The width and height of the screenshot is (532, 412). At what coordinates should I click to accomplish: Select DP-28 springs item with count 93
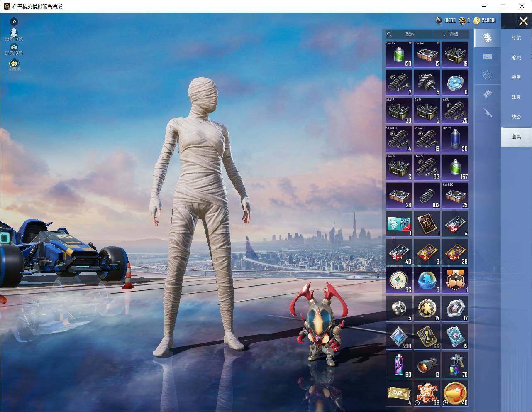pyautogui.click(x=427, y=167)
